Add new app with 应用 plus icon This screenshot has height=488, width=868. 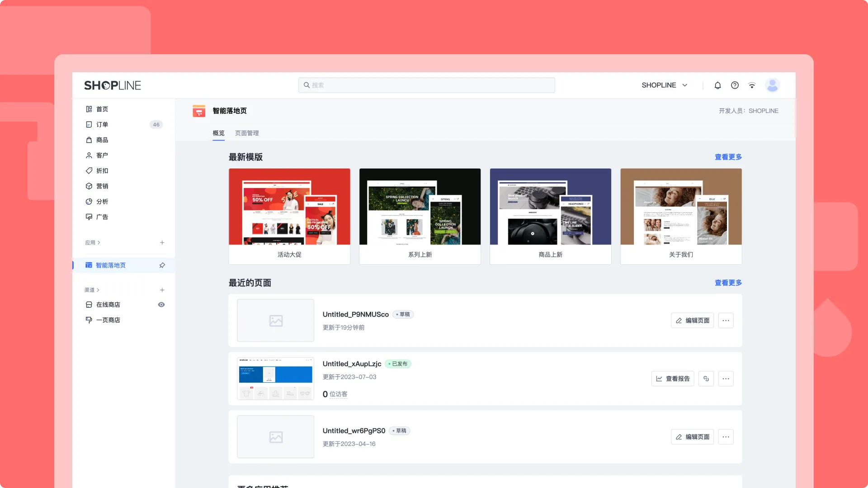[162, 243]
